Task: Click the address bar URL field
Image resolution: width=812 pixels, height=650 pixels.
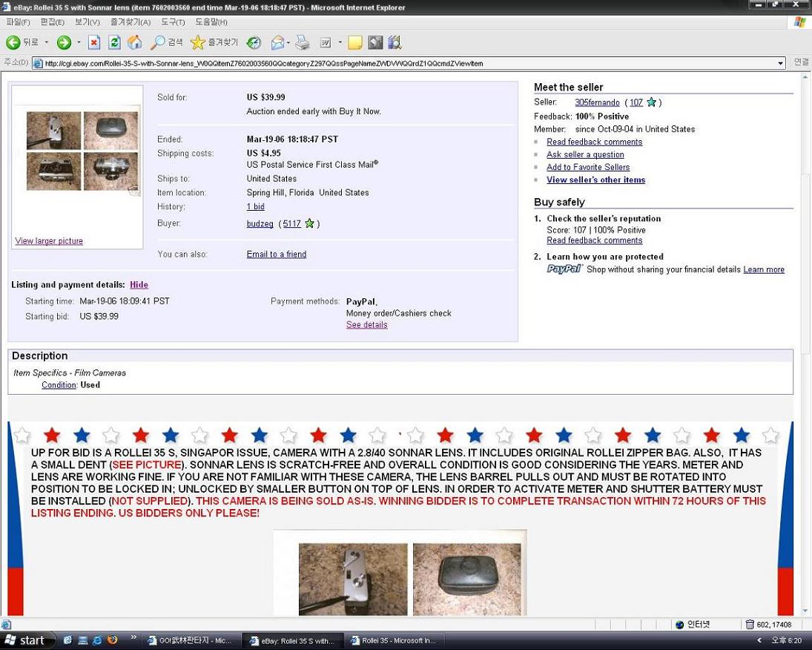Action: [404, 63]
